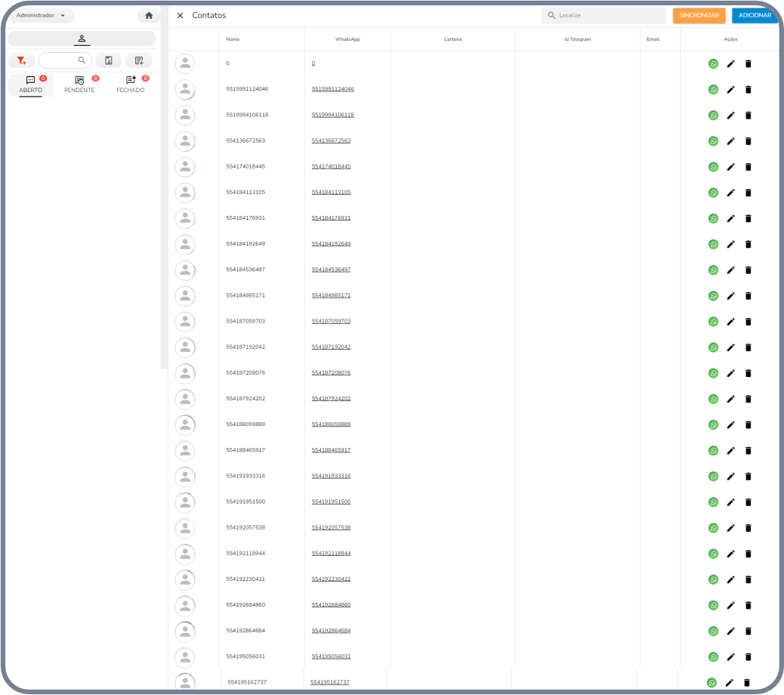Viewport: 784px width, 695px height.
Task: Click the orange filter-add icon
Action: coord(21,60)
